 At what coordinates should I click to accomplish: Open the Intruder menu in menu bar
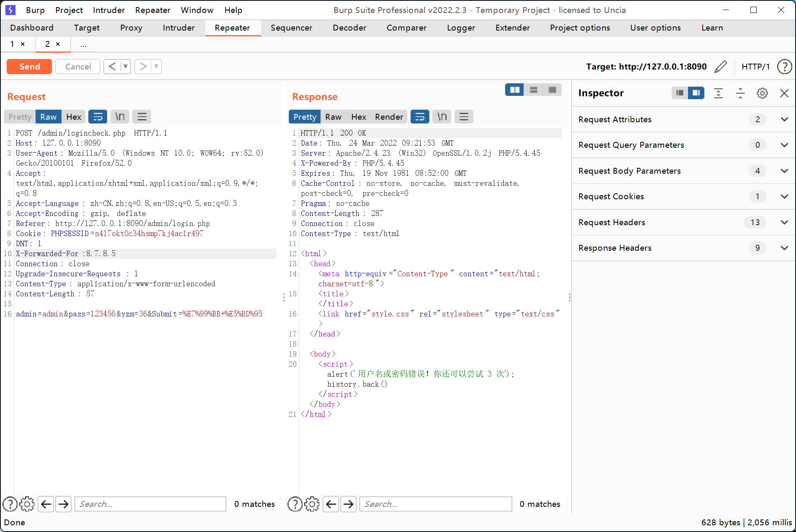(109, 10)
